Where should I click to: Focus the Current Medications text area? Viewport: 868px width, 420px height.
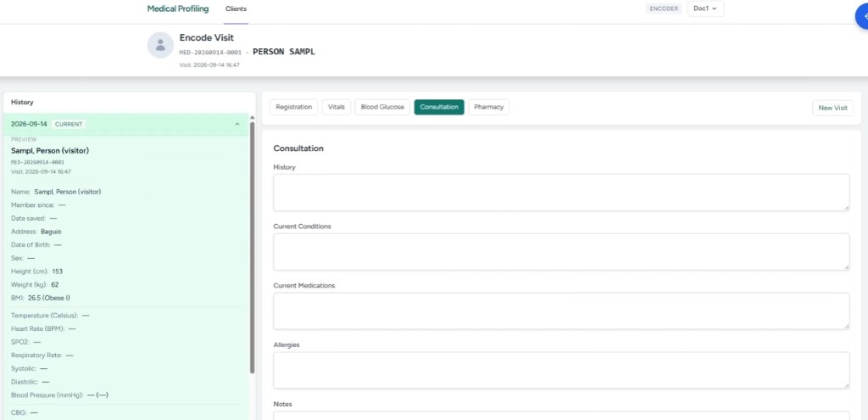561,311
